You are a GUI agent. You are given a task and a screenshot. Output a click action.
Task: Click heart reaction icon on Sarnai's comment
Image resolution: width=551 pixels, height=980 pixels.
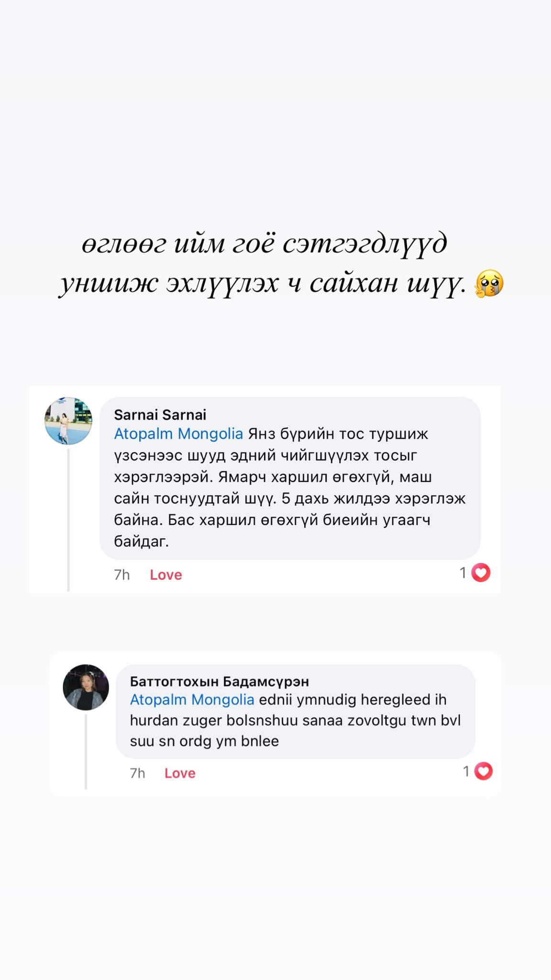(481, 573)
